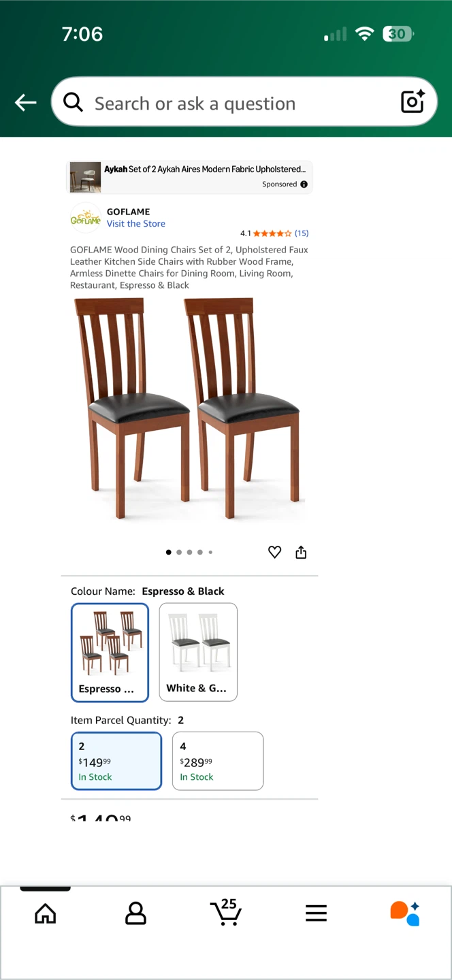Click Visit the Store link
452x980 pixels.
(x=135, y=223)
